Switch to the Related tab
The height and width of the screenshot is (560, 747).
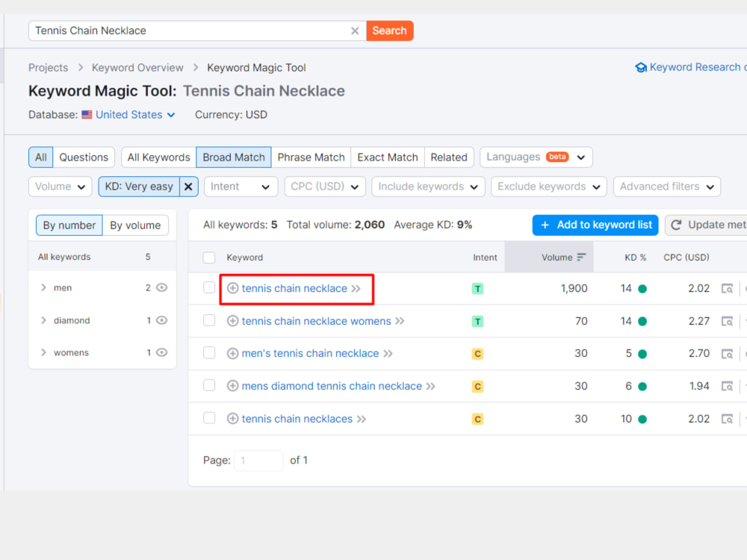(x=449, y=157)
